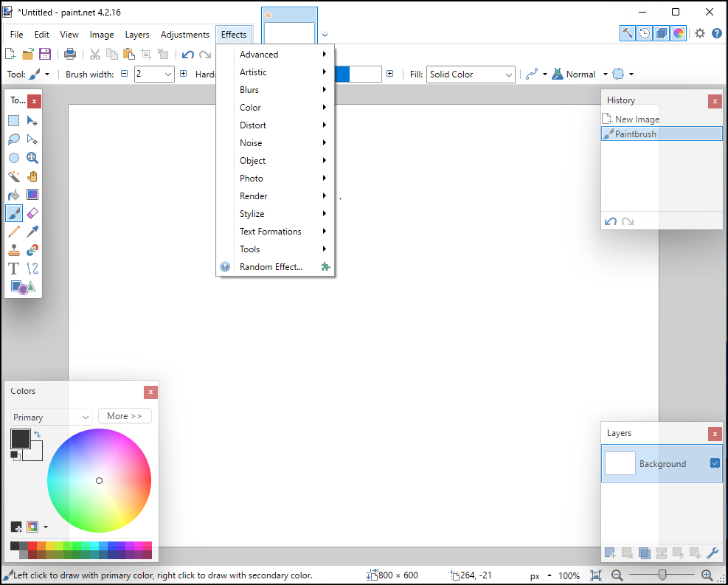Click the Save icon in toolbar
The image size is (728, 585).
pyautogui.click(x=45, y=54)
